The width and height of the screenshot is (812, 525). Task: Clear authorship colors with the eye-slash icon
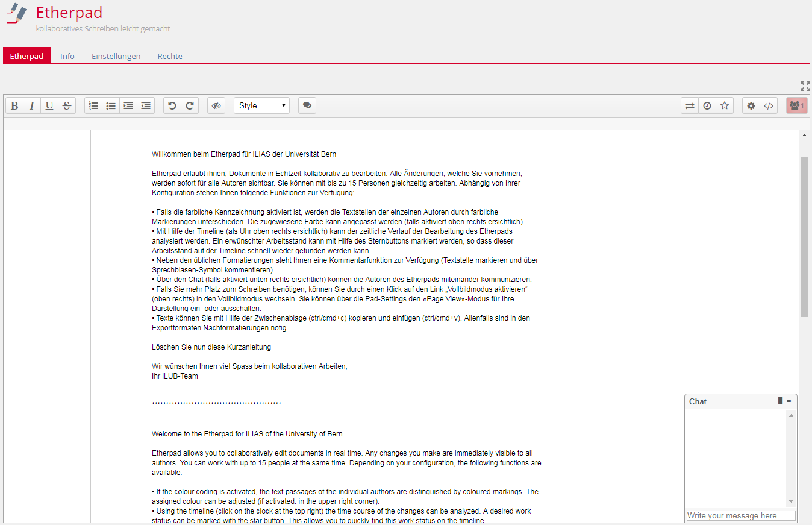click(x=216, y=105)
